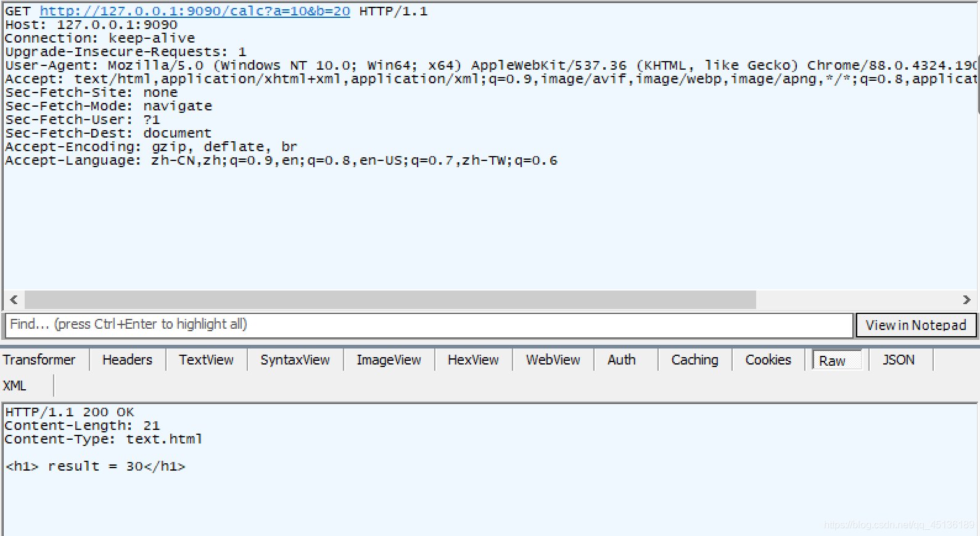Open the Auth tab
The width and height of the screenshot is (980, 536).
621,360
